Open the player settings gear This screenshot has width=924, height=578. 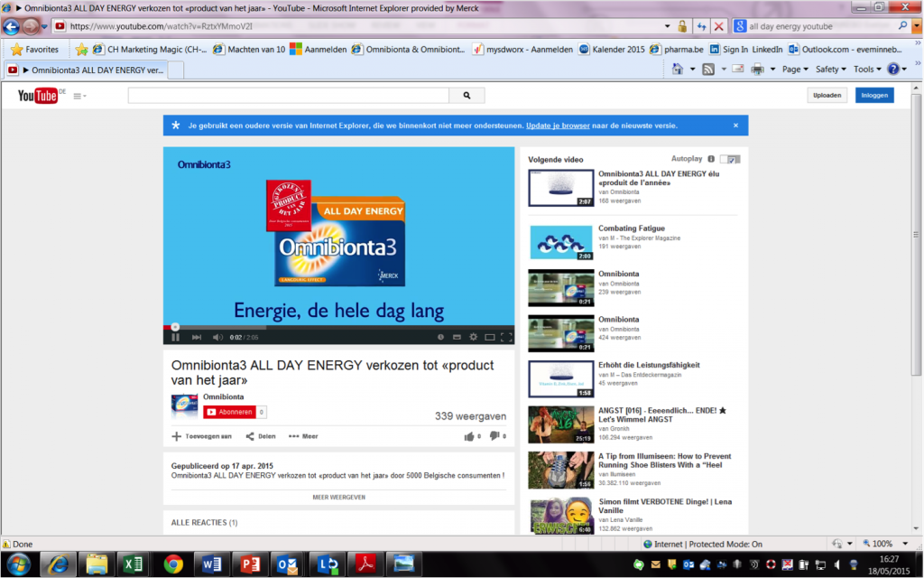click(x=473, y=337)
